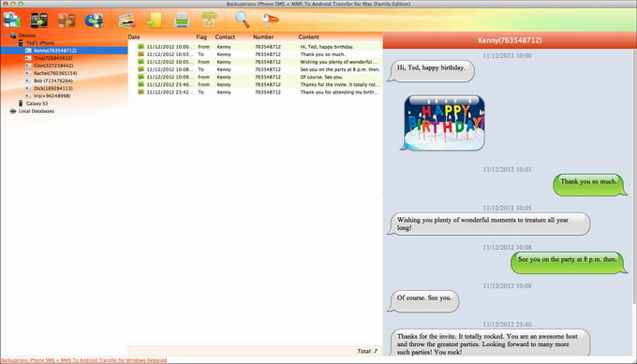The image size is (637, 364).
Task: Select the Galaxy S3 device
Action: pos(37,104)
